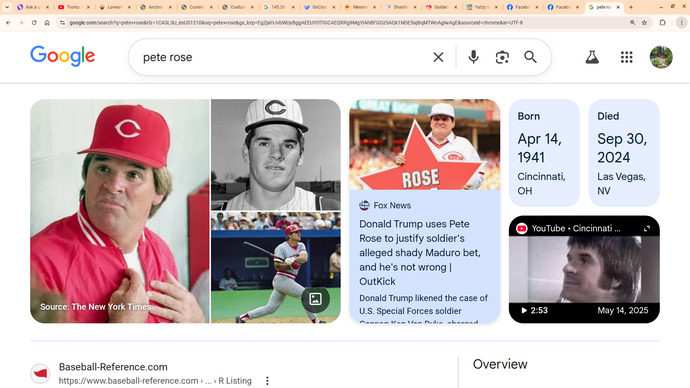This screenshot has height=388, width=690.
Task: Click the Overview heading
Action: point(500,364)
